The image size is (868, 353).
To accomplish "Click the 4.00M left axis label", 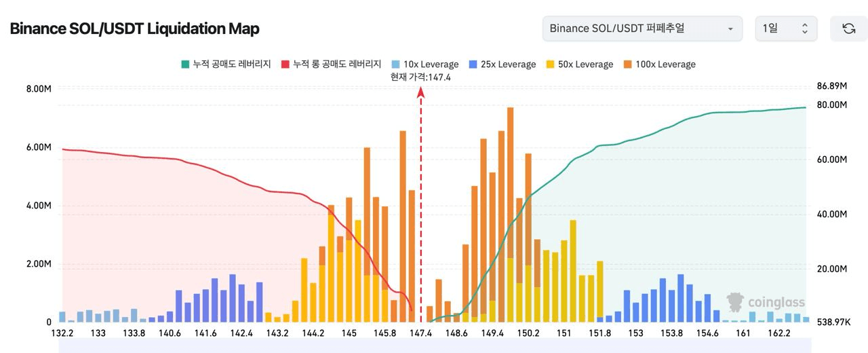I will [39, 206].
